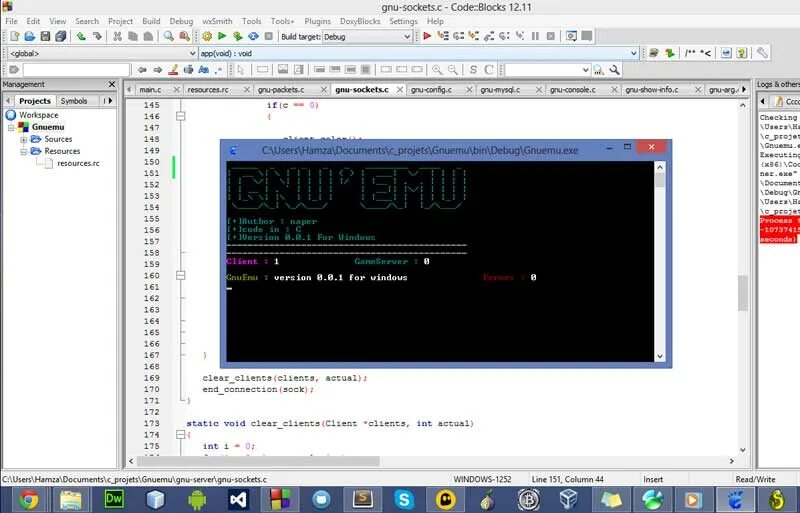
Task: Toggle the Match case Aa option
Action: pyautogui.click(x=204, y=70)
